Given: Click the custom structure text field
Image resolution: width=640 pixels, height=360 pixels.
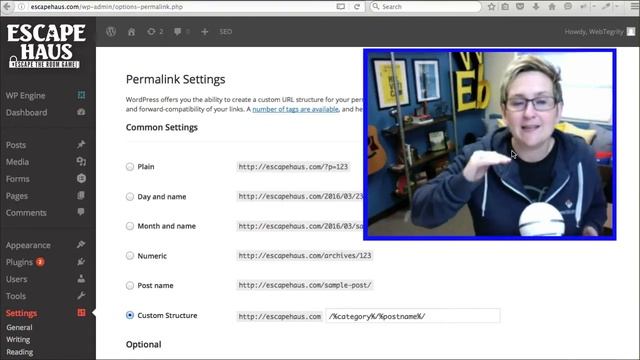Looking at the screenshot, I should (x=413, y=316).
